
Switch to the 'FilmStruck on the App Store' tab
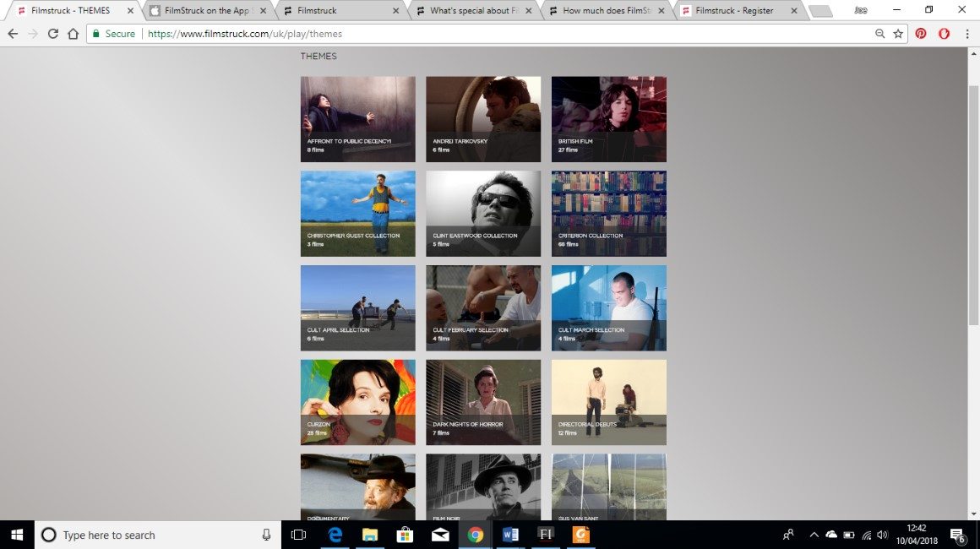click(x=207, y=11)
